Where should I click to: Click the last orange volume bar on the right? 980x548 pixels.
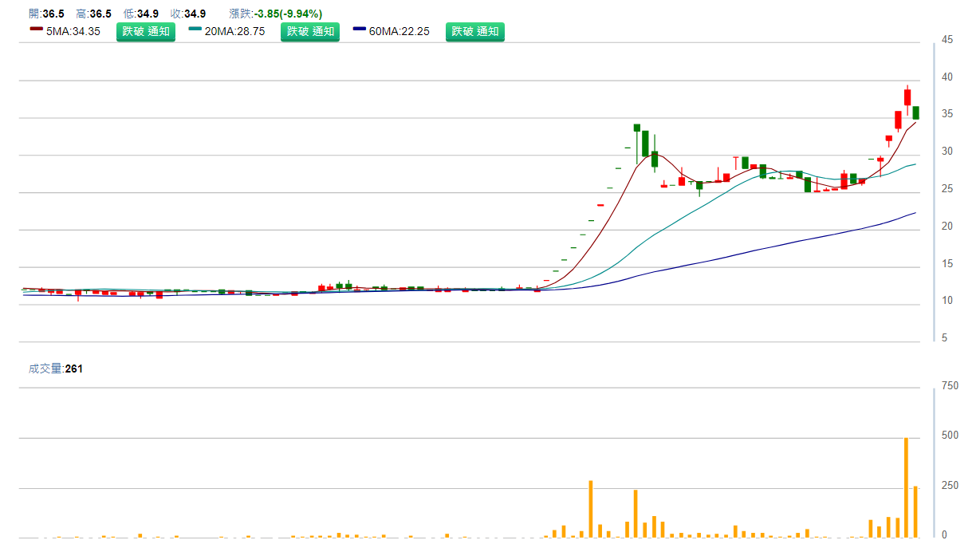(x=915, y=511)
